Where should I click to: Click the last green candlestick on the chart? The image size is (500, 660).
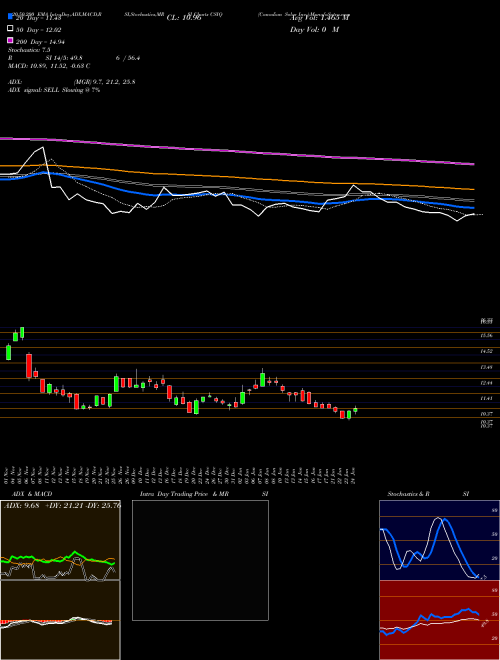(x=355, y=410)
